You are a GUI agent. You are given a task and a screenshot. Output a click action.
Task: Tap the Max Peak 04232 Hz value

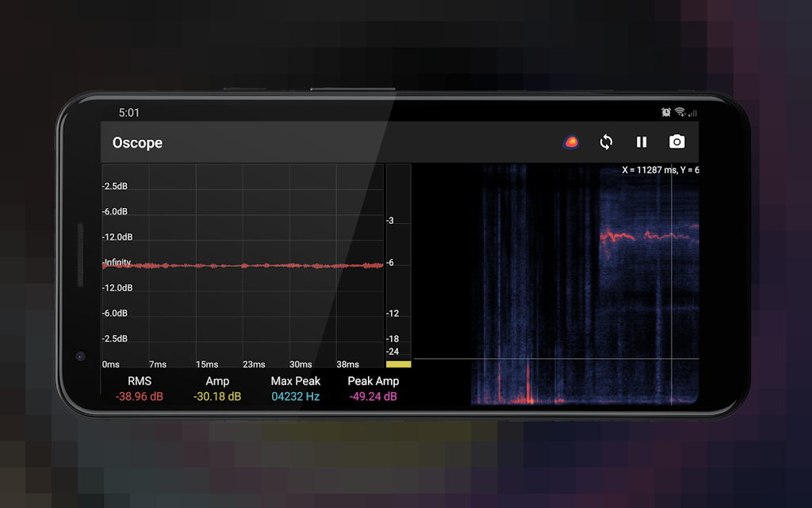[295, 397]
